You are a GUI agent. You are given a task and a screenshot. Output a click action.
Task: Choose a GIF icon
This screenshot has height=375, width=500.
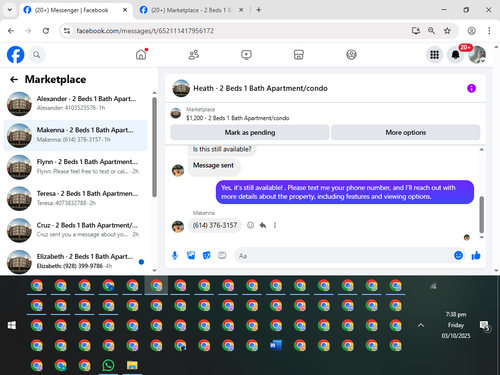pyautogui.click(x=222, y=256)
